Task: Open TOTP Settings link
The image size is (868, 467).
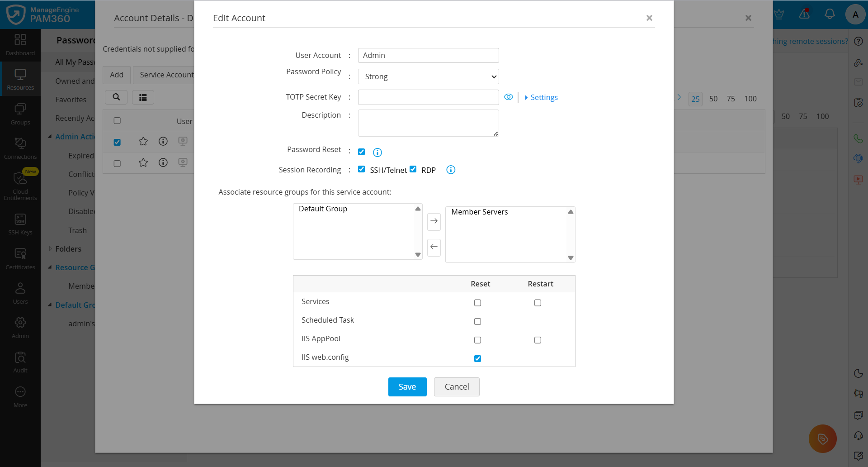Action: pyautogui.click(x=544, y=97)
